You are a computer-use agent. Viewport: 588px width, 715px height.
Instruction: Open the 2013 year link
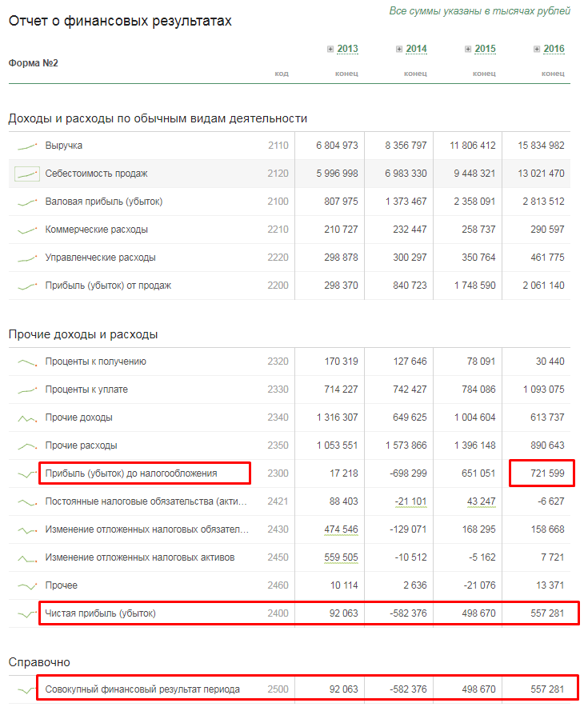[x=347, y=49]
